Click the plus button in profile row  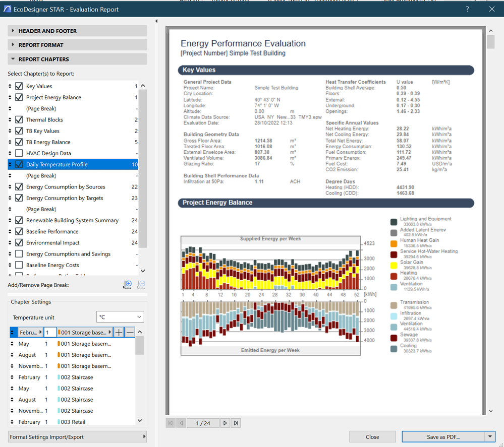coord(119,333)
